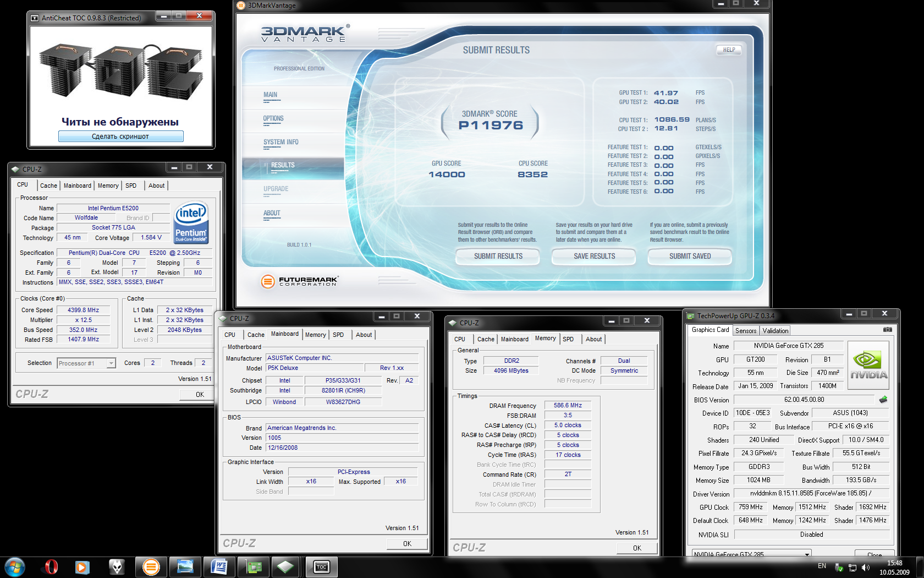This screenshot has width=924, height=578.
Task: Click the NVIDIA logo in GPU-Z
Action: pyautogui.click(x=868, y=366)
